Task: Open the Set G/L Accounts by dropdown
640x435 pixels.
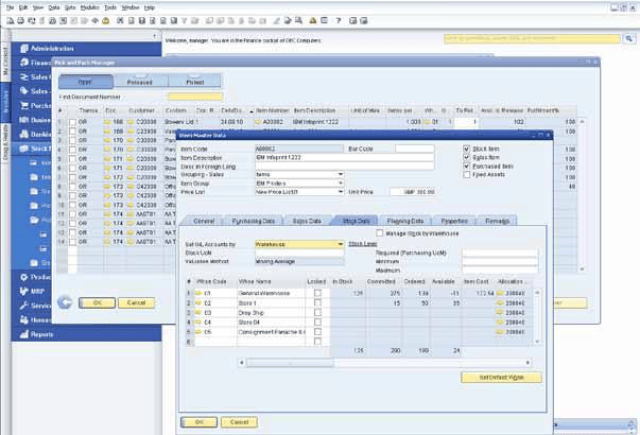Action: coord(340,243)
